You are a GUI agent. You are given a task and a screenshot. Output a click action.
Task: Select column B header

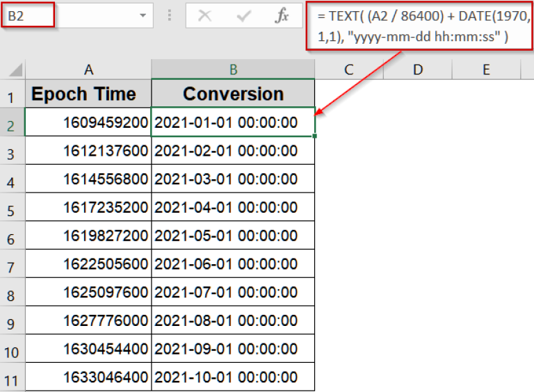[x=234, y=70]
